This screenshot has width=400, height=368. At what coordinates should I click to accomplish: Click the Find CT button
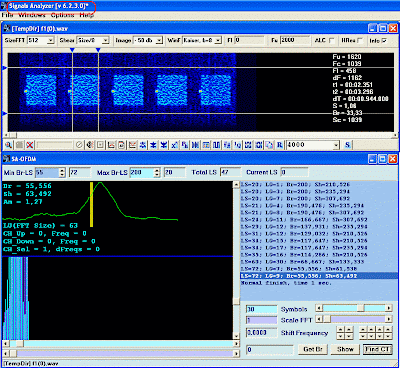pos(377,349)
